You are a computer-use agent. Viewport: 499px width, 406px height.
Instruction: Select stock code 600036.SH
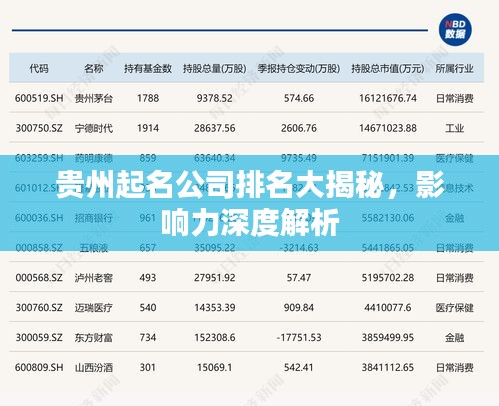pyautogui.click(x=39, y=218)
